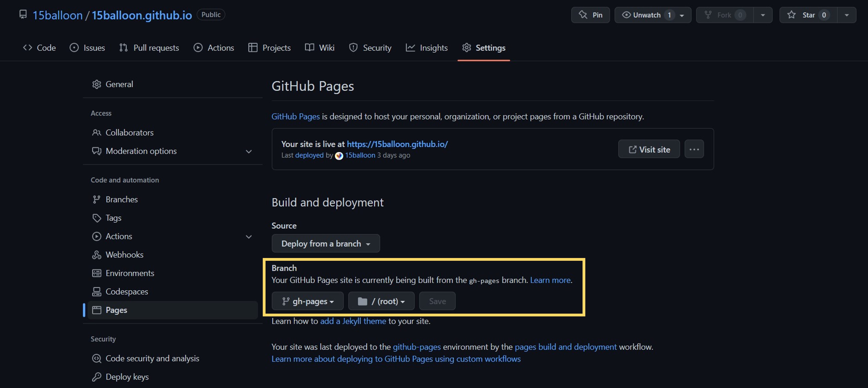Open the repository Wiki
This screenshot has width=868, height=388.
[319, 48]
